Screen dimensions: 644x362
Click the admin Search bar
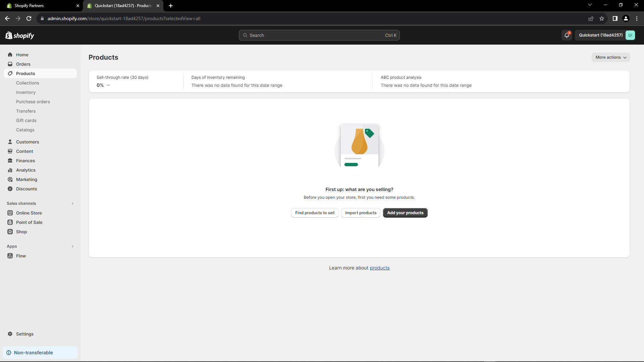(x=319, y=35)
